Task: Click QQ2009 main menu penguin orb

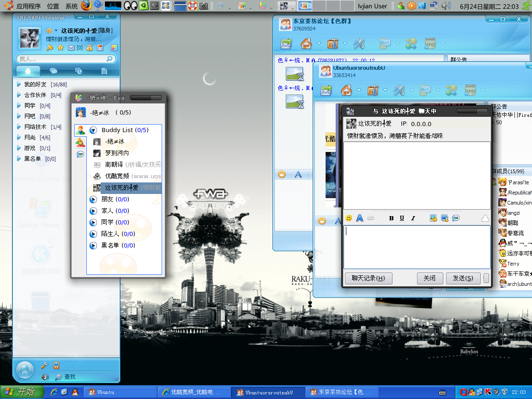Action: pyautogui.click(x=25, y=369)
